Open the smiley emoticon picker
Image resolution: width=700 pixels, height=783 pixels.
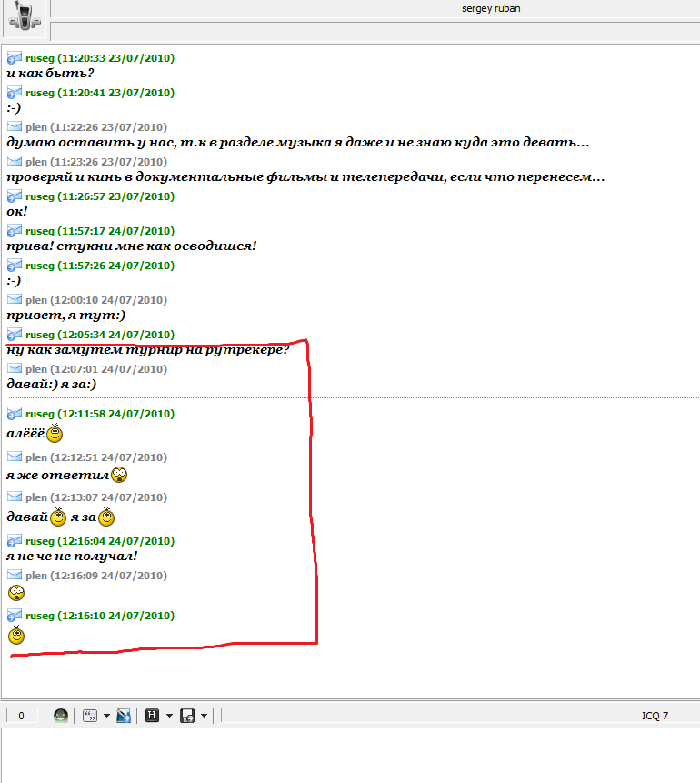(x=61, y=716)
